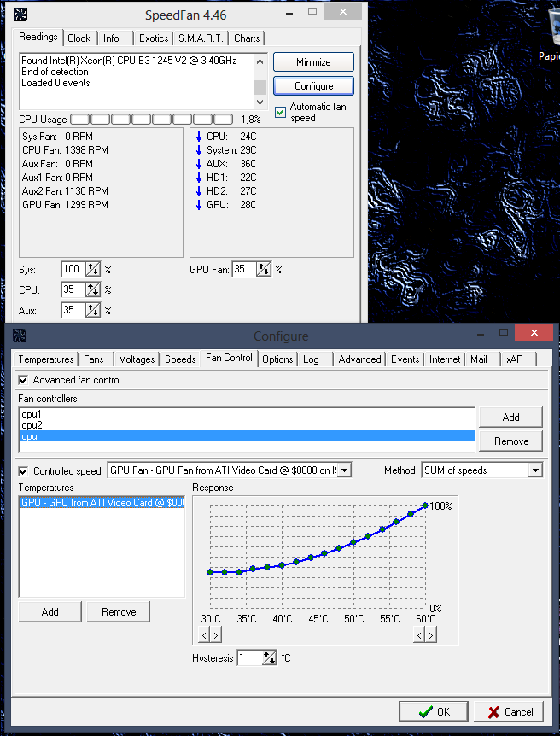Screen dimensions: 560x736
Task: Select cpu2 fan controller
Action: pyautogui.click(x=247, y=425)
